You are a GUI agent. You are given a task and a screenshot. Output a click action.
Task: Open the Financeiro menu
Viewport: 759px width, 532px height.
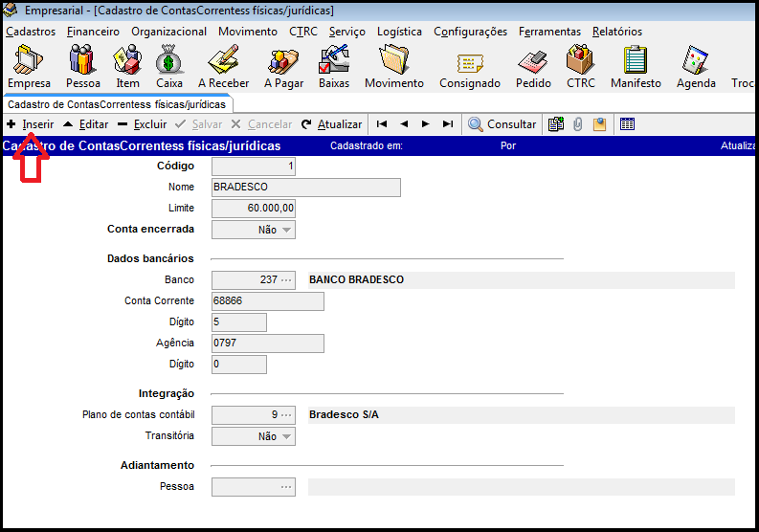[x=93, y=32]
